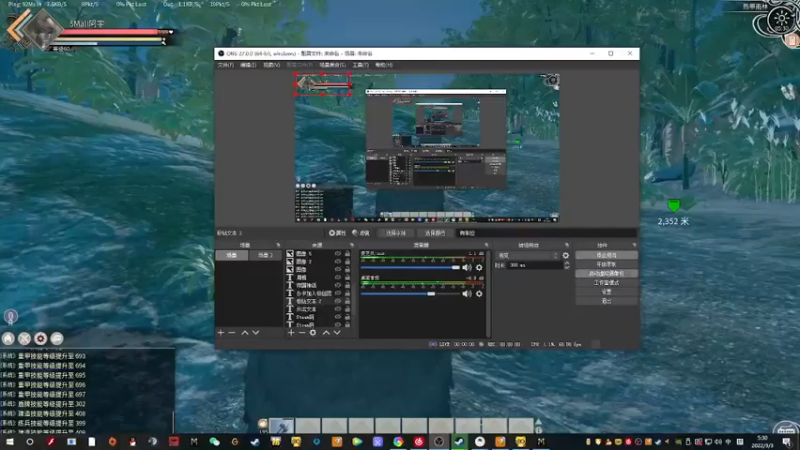Screen dimensions: 800x450
Task: Open the Help (帮助) menu
Action: click(384, 65)
